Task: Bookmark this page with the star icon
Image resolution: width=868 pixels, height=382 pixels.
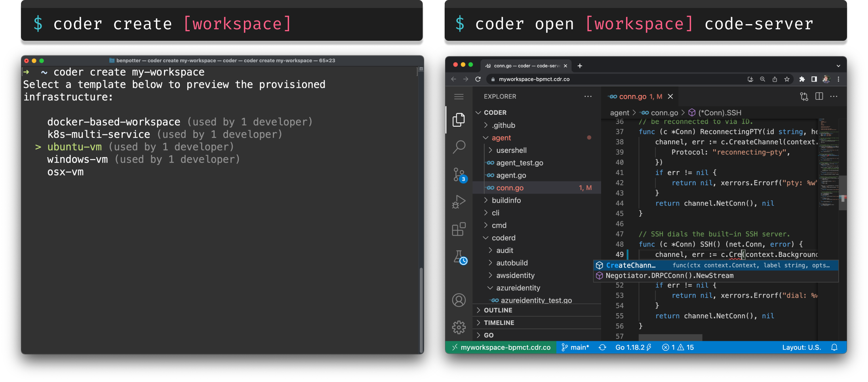Action: click(787, 79)
